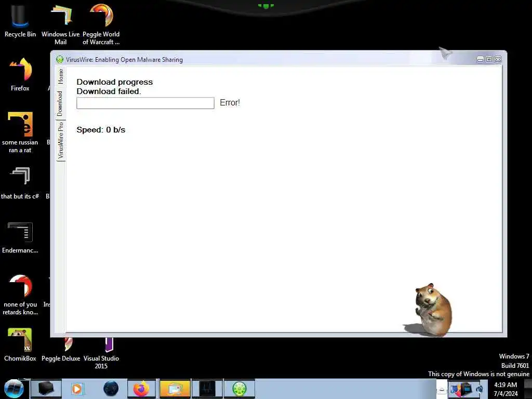Image resolution: width=532 pixels, height=399 pixels.
Task: Switch to VirusWire lime taskbar button
Action: point(239,389)
